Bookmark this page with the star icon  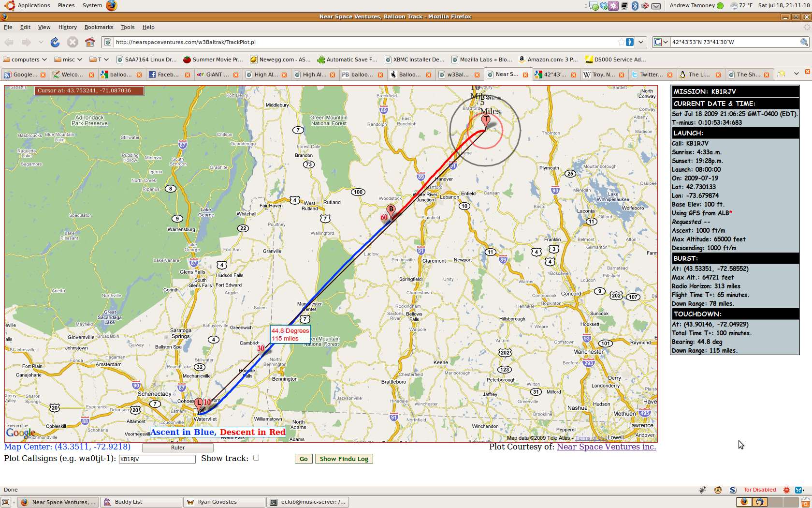point(621,42)
